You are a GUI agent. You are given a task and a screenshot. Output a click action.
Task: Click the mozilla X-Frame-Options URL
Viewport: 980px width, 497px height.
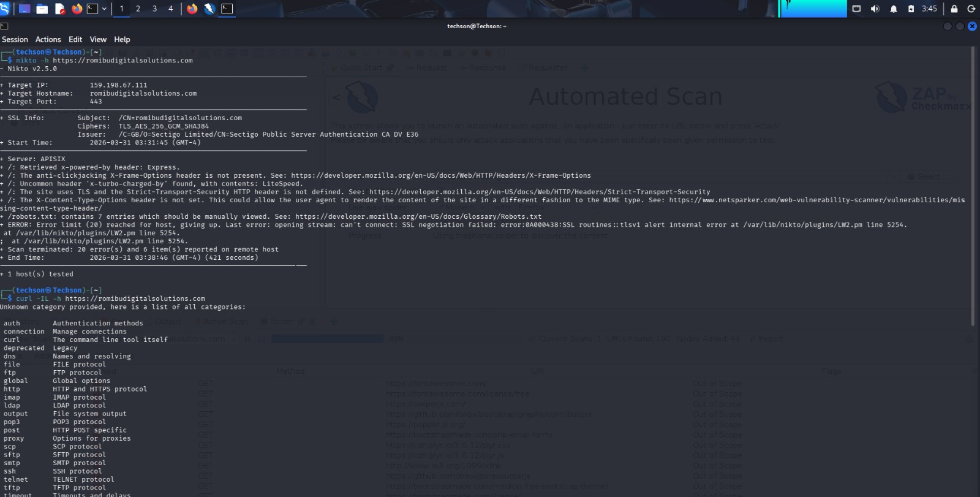coord(441,175)
